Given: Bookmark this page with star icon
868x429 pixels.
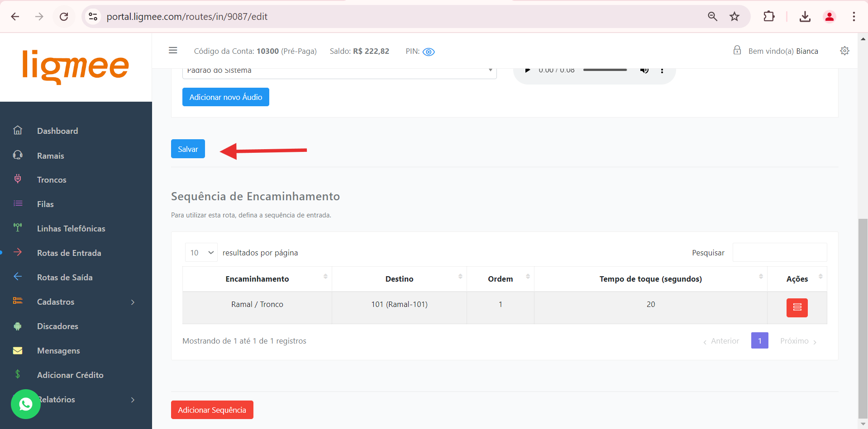Looking at the screenshot, I should tap(734, 17).
